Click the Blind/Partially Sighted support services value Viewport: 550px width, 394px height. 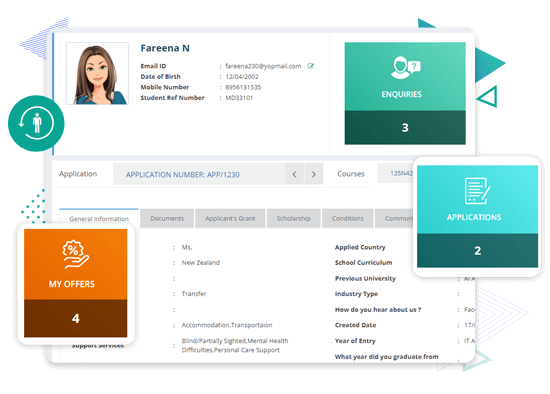[x=235, y=345]
